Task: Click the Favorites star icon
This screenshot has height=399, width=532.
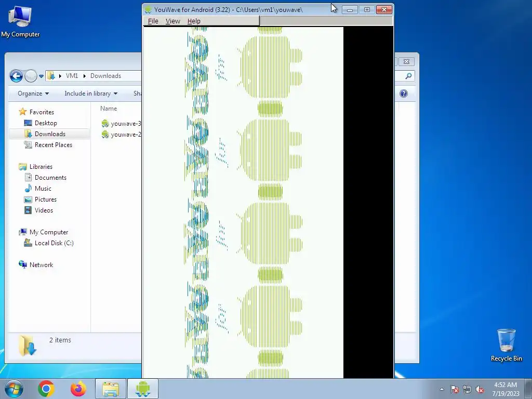Action: click(x=23, y=112)
